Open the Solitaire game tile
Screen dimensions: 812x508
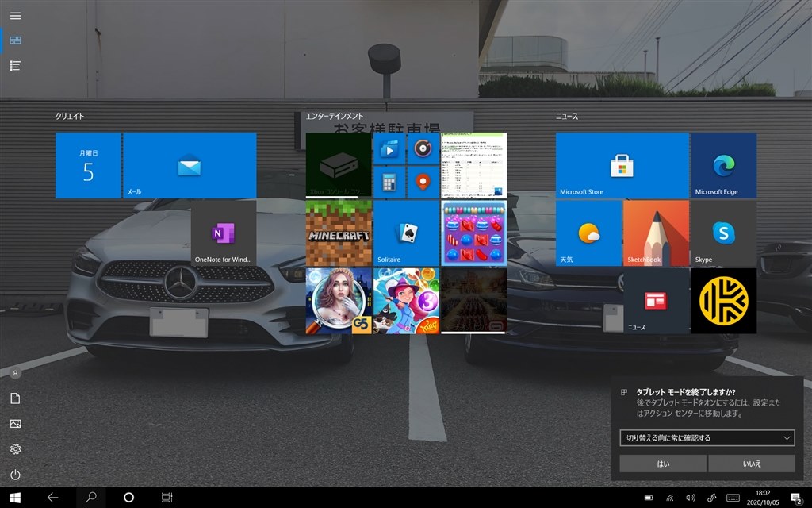406,233
